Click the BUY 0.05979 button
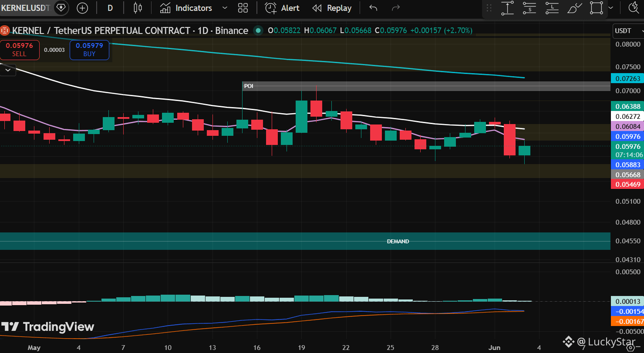This screenshot has width=644, height=353. (x=89, y=50)
